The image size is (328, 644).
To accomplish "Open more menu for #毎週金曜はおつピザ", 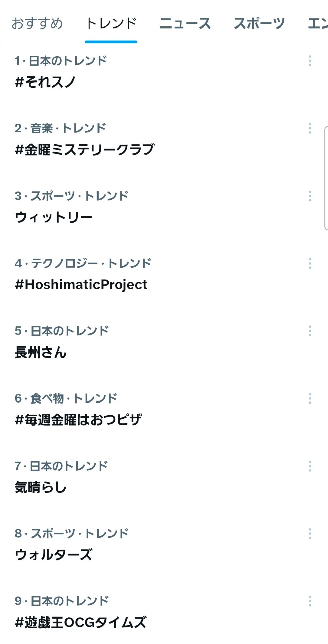I will 310,398.
